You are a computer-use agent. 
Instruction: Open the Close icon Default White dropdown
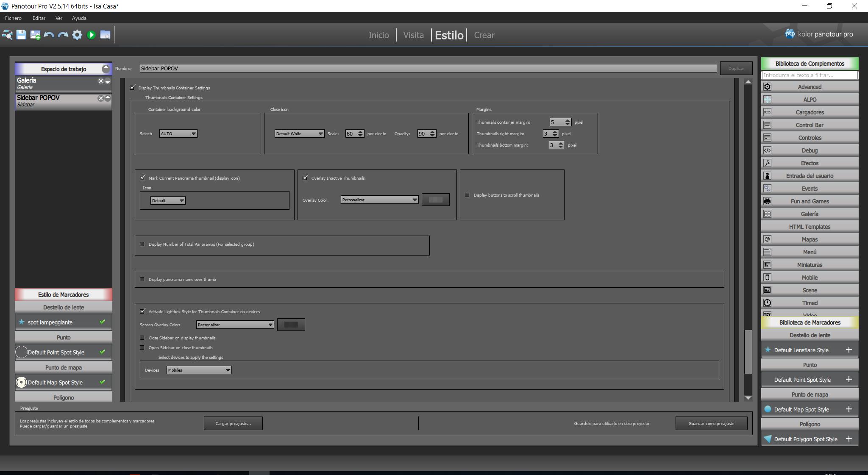299,133
